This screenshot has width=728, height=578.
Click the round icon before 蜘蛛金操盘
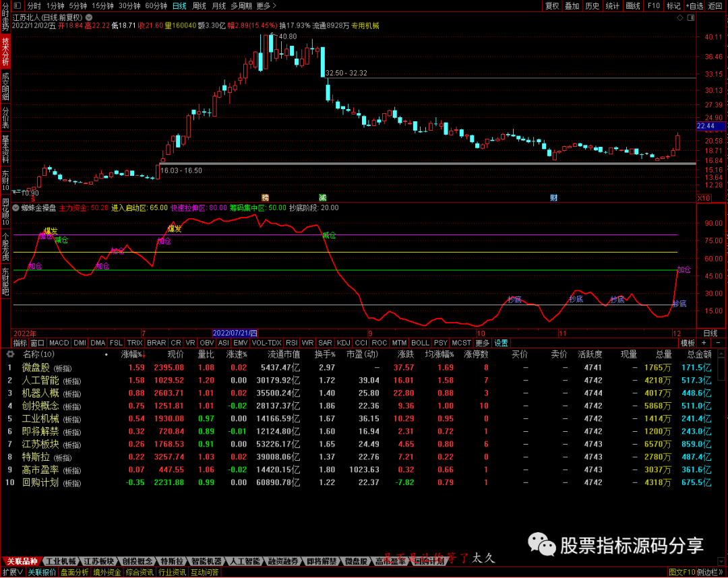click(16, 207)
